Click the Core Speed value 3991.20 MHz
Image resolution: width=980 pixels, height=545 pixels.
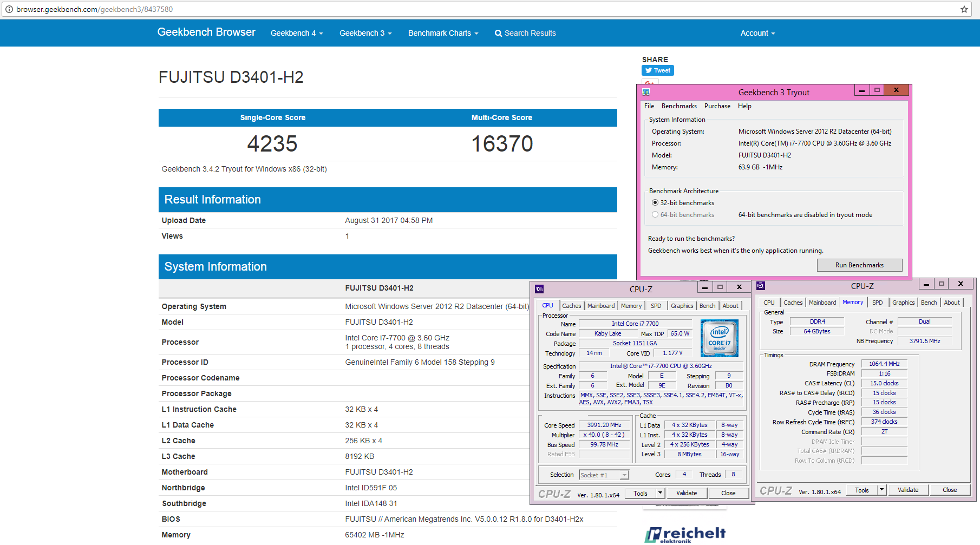[604, 425]
